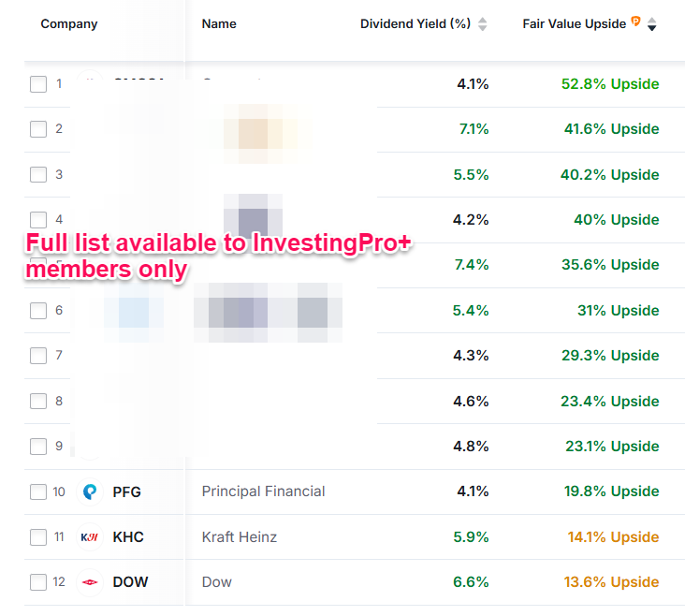Image resolution: width=685 pixels, height=616 pixels.
Task: Click the Principal Financial name link
Action: coord(263,491)
